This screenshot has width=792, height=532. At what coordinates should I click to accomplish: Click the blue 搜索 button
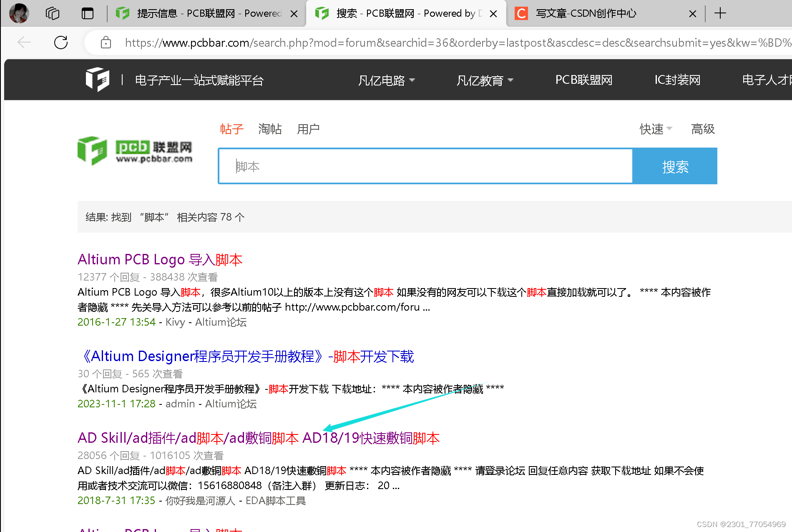coord(675,166)
